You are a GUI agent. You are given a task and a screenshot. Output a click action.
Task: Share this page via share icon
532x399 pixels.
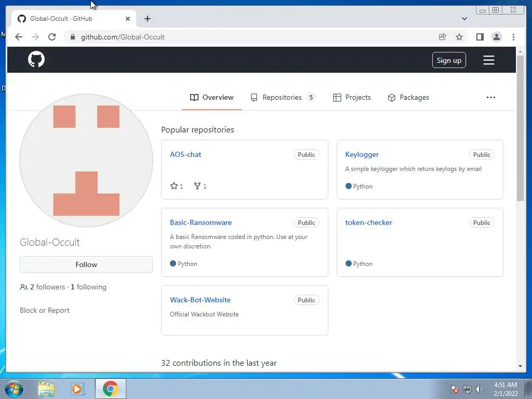pyautogui.click(x=442, y=37)
